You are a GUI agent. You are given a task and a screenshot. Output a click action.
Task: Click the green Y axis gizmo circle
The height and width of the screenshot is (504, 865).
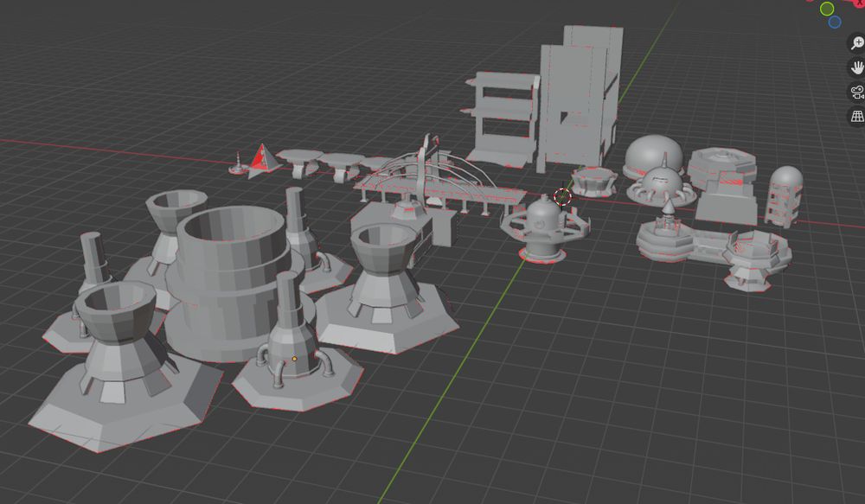(x=826, y=9)
